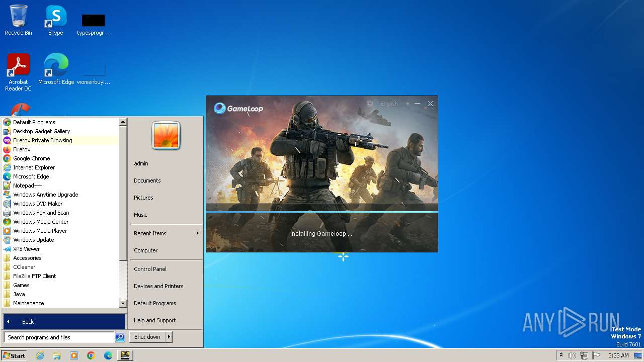Click the GameLoop logo in installer
Viewport: 644px width, 362px height.
click(238, 108)
